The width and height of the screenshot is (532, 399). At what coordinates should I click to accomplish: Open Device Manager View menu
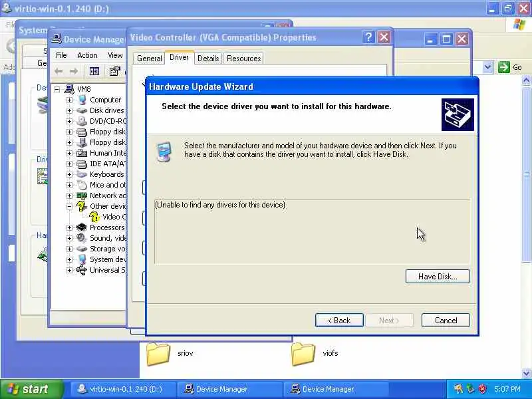pyautogui.click(x=115, y=55)
